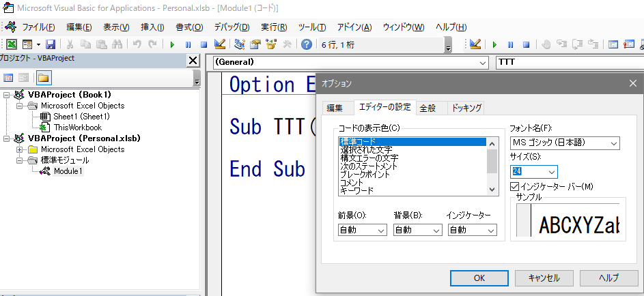644x296 pixels.
Task: Click the Reset square icon left of Help
Action: click(204, 44)
